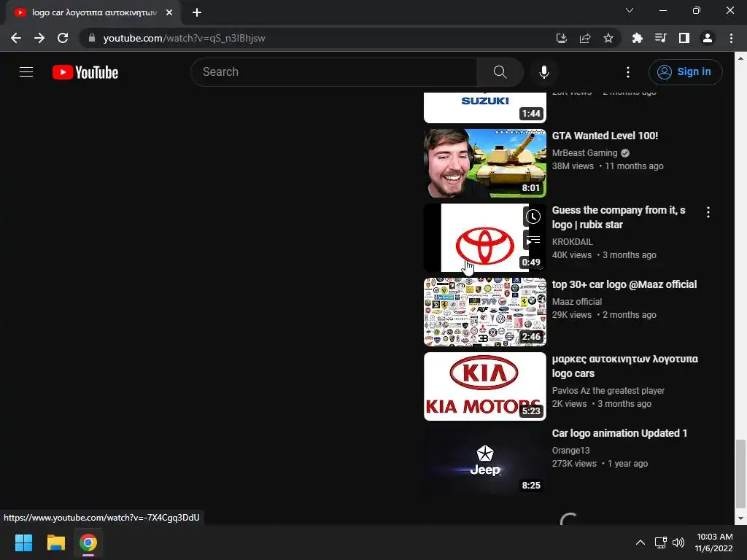Close the logo car YouTube tab
Screen dimensions: 747x560
click(169, 12)
